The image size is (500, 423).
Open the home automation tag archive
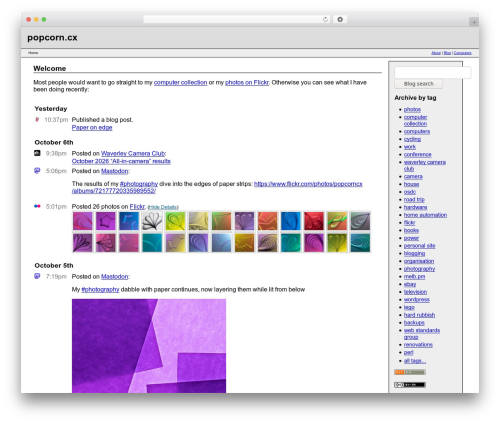click(x=425, y=215)
